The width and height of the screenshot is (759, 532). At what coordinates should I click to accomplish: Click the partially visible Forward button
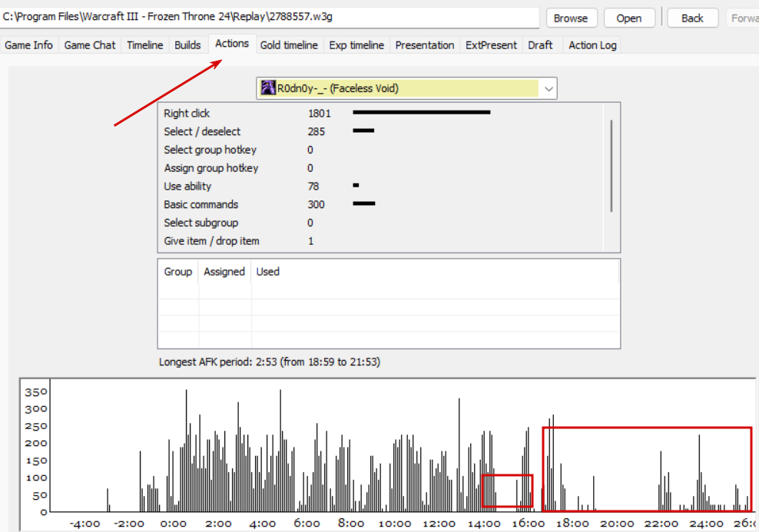click(x=743, y=18)
